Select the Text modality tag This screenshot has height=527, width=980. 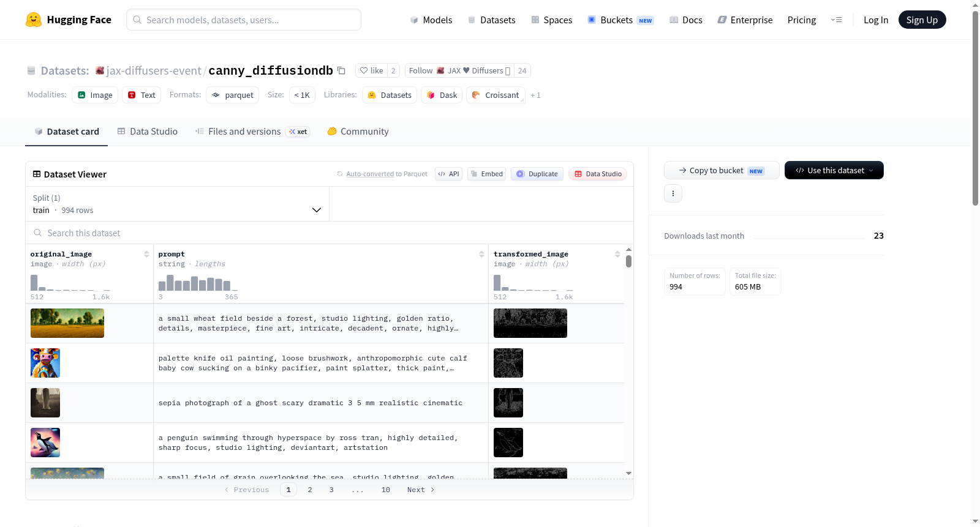click(141, 95)
